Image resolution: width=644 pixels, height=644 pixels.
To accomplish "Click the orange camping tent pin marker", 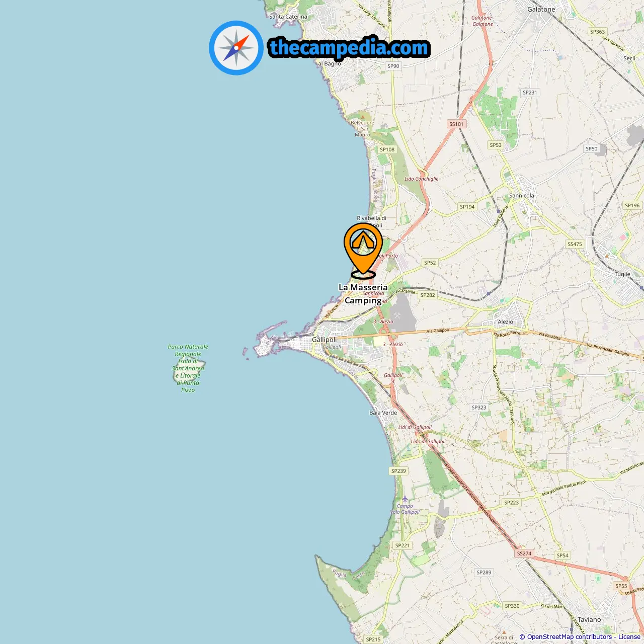I will pyautogui.click(x=363, y=250).
